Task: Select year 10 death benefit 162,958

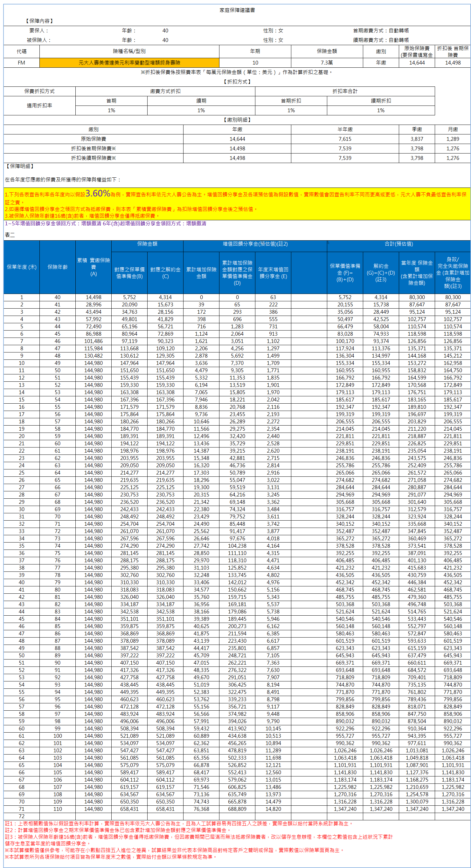Action: [453, 363]
